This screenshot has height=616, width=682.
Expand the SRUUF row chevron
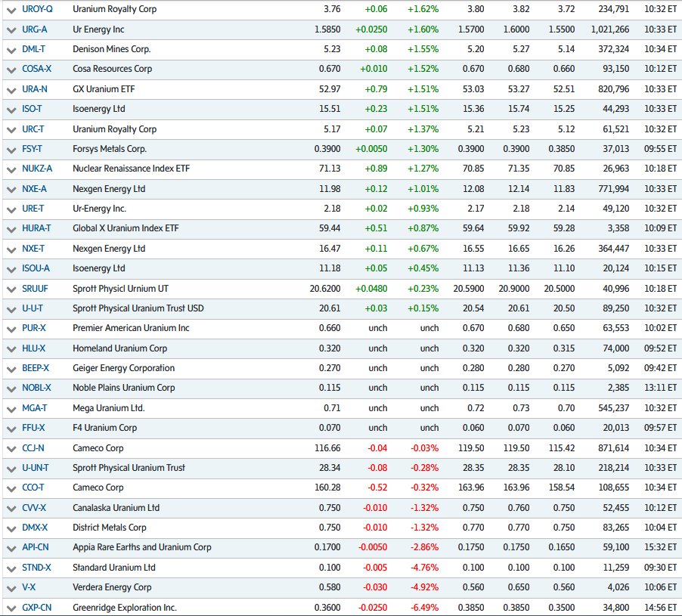click(x=11, y=289)
